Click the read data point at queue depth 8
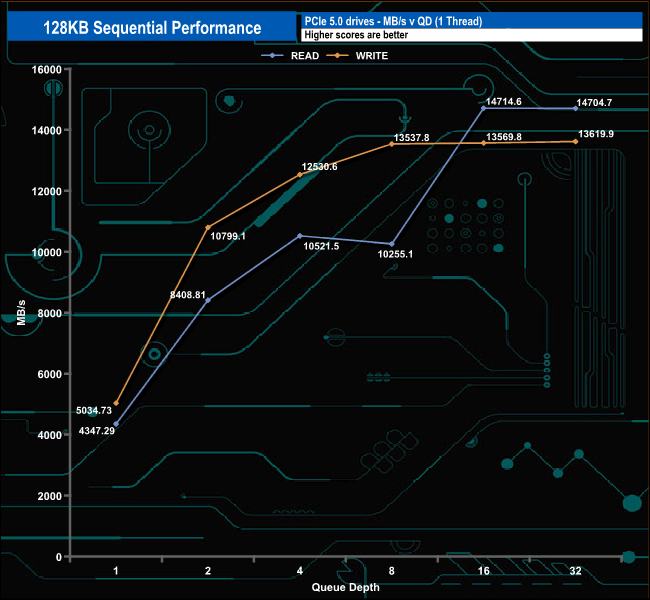 click(x=392, y=244)
